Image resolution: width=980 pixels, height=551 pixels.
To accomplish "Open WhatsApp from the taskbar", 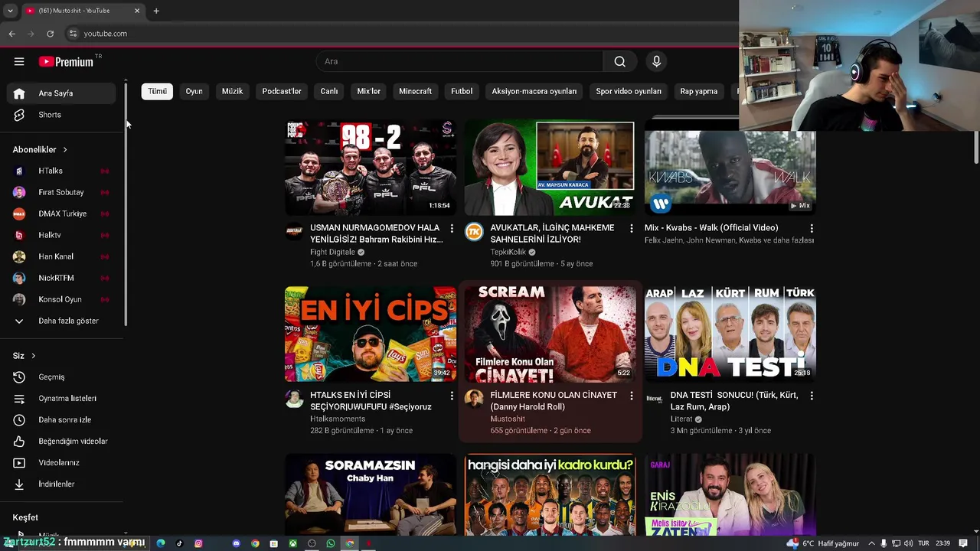I will tap(331, 543).
